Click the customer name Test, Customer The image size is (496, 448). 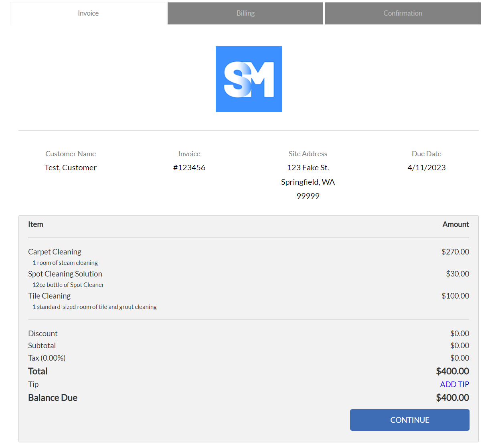[x=71, y=167]
